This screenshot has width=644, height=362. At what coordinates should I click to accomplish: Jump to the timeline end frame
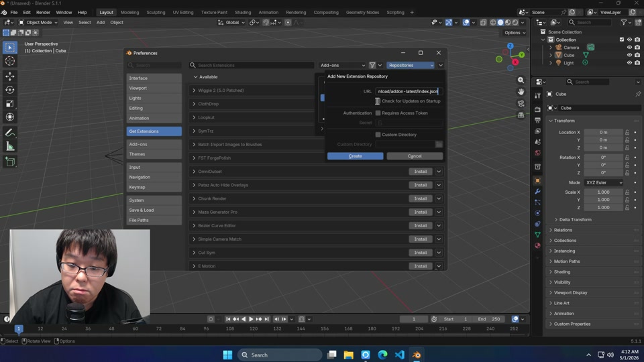[266, 319]
